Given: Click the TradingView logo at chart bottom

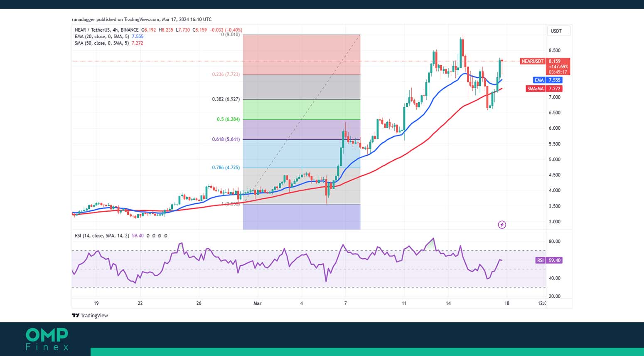Looking at the screenshot, I should click(90, 315).
